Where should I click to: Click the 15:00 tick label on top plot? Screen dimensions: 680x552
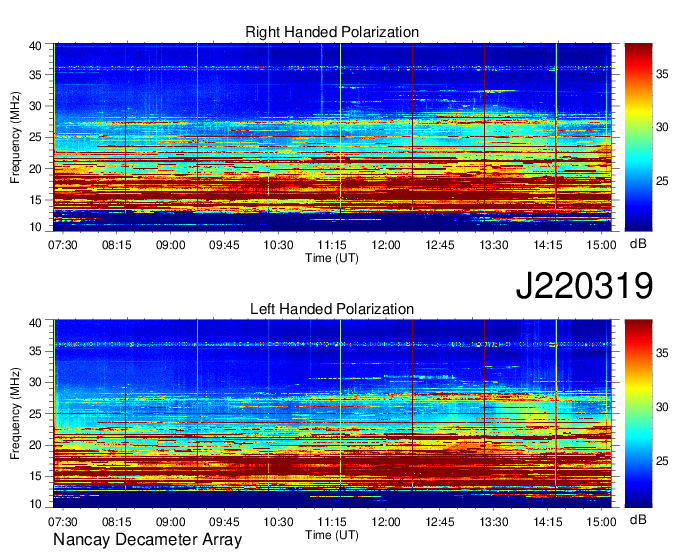click(601, 245)
